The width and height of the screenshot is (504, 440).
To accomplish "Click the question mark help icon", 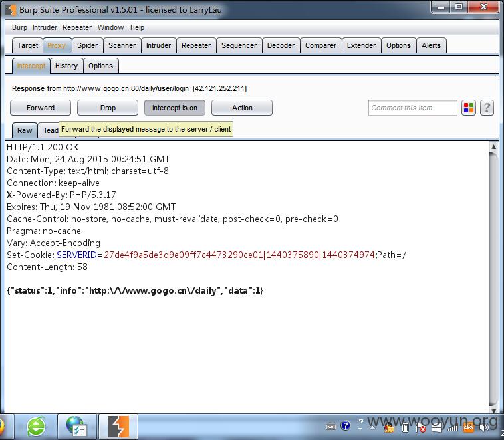I will [x=487, y=108].
